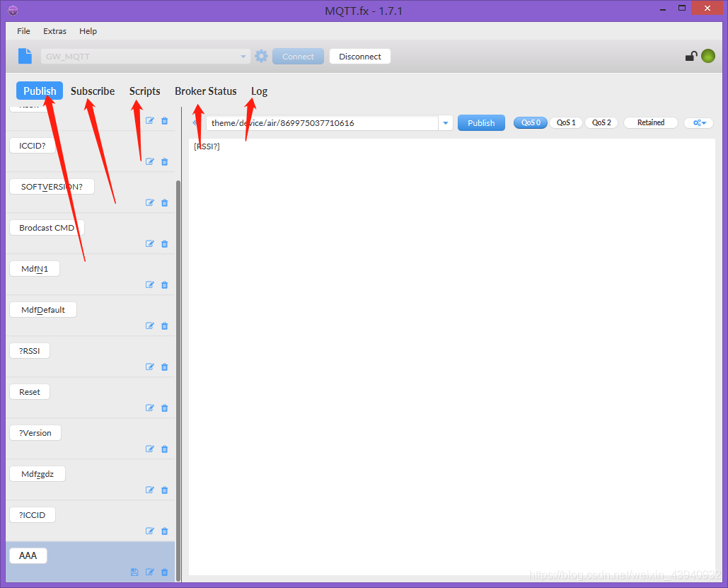728x588 pixels.
Task: Load the Brodcast CMD saved message
Action: (47, 228)
